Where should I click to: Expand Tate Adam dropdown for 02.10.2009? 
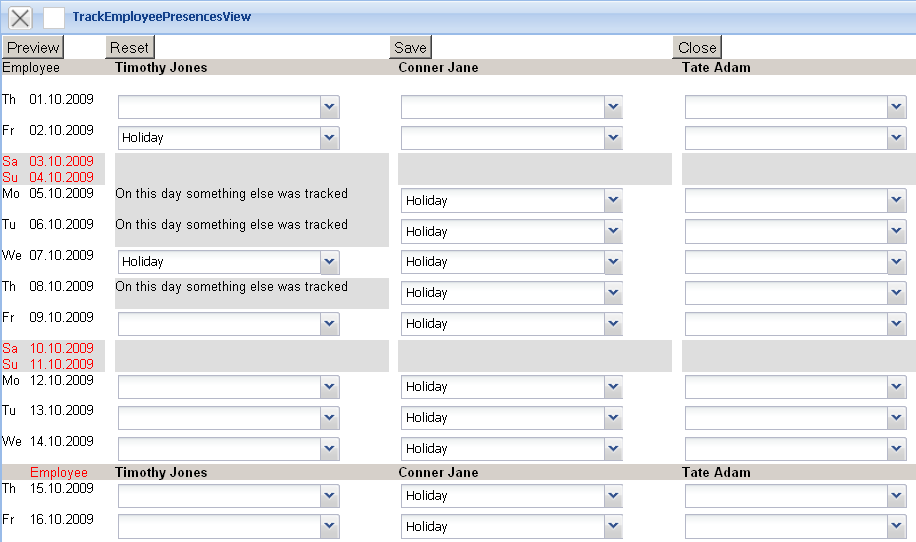[896, 138]
